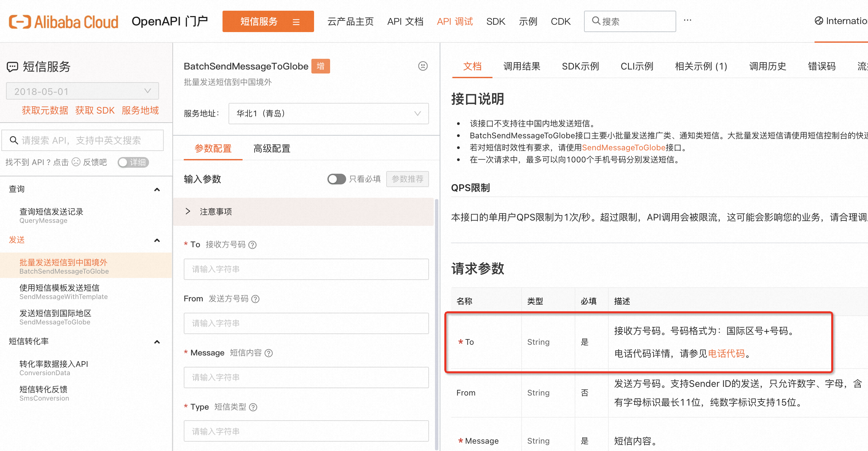Toggle the 详细 detail switch
The height and width of the screenshot is (451, 868).
pos(133,162)
